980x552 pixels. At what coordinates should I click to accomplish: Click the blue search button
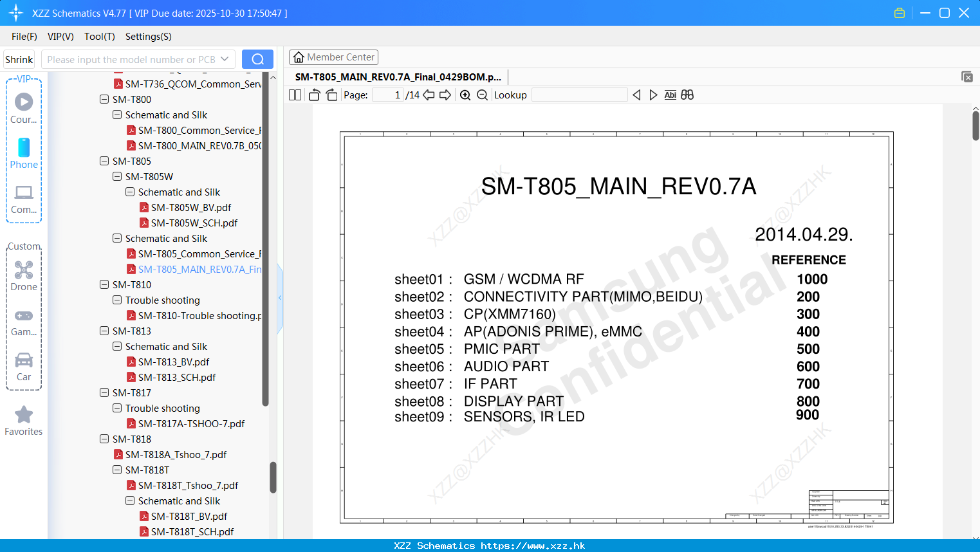pos(257,59)
